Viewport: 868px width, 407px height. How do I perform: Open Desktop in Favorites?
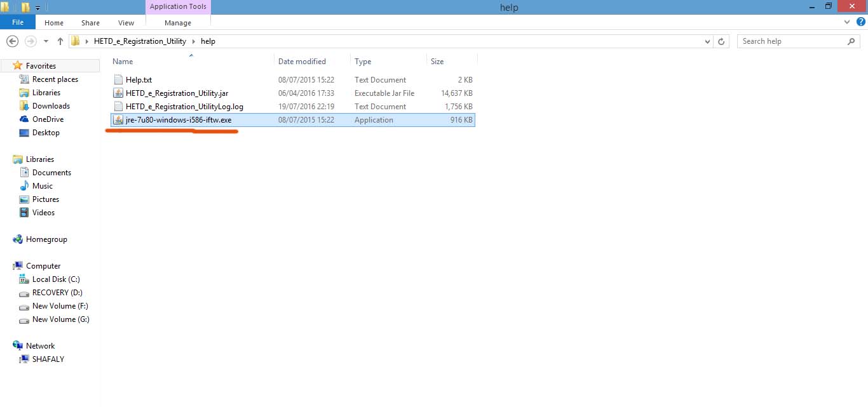click(x=46, y=133)
